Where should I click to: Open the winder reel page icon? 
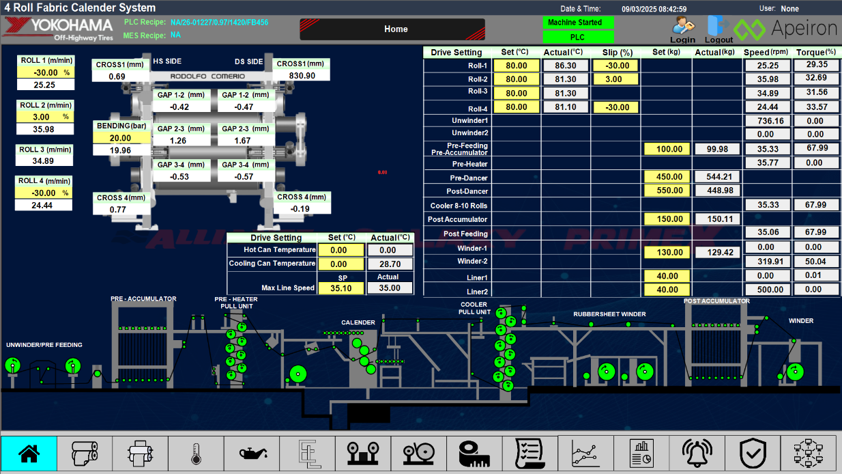[x=419, y=454]
